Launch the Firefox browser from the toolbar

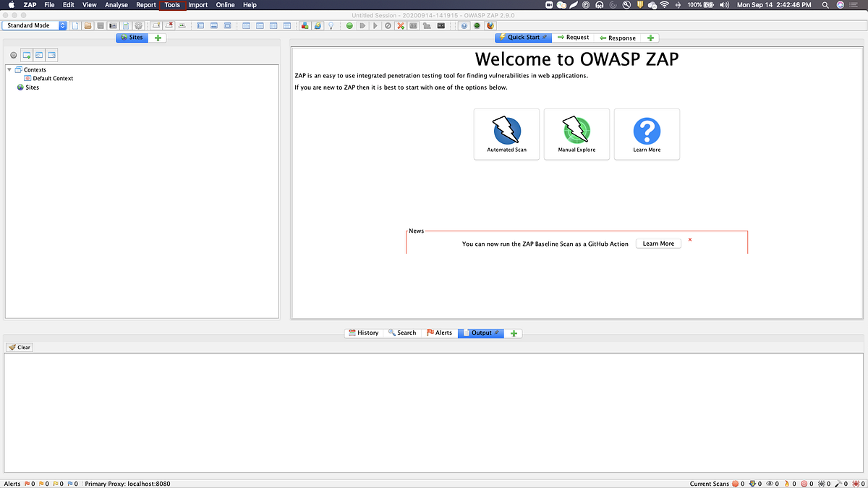click(490, 25)
